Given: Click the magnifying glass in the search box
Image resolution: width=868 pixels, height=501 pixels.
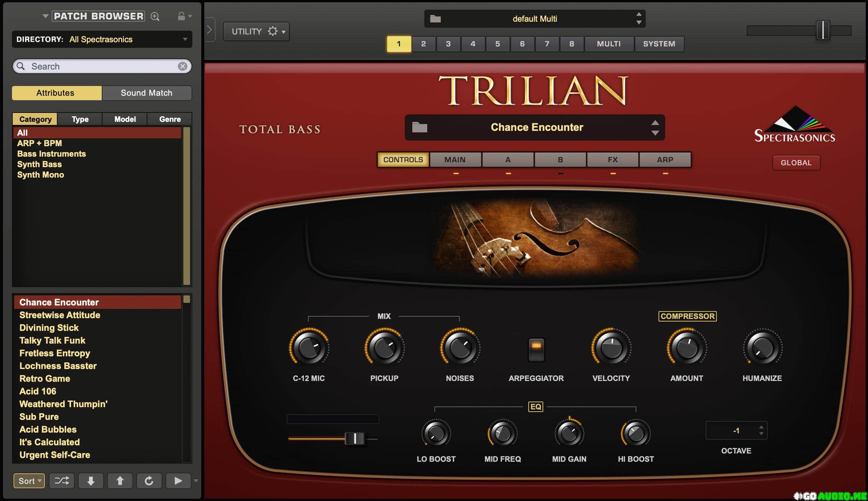Looking at the screenshot, I should 21,66.
